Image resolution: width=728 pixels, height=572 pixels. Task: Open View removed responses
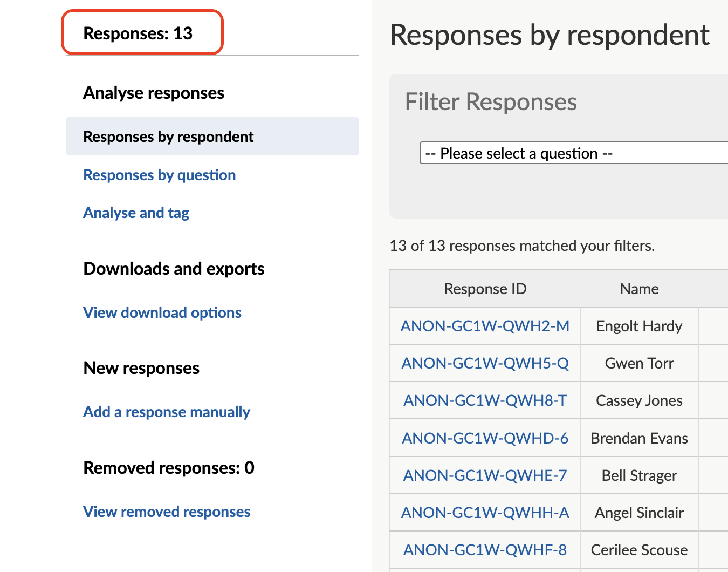[167, 512]
